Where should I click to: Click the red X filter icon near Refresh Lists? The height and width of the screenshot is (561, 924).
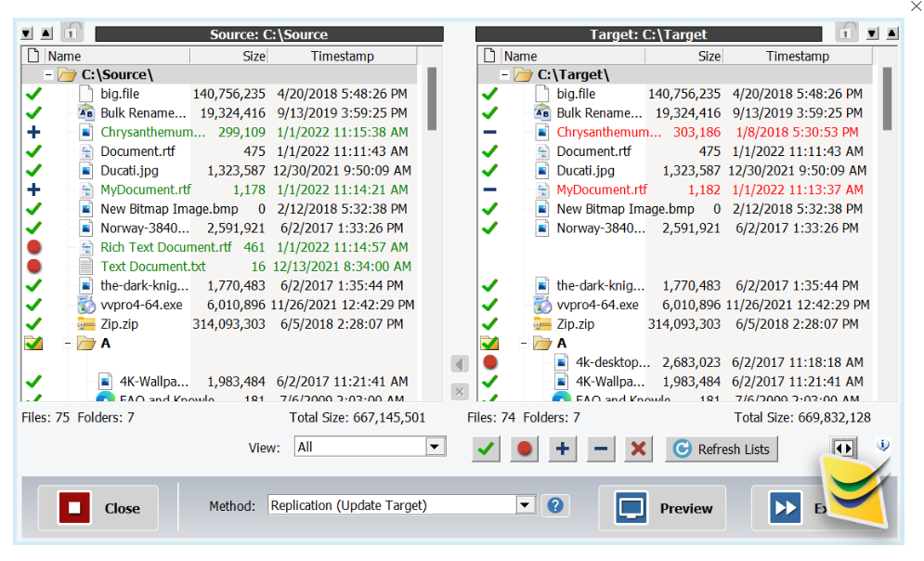[x=638, y=449]
